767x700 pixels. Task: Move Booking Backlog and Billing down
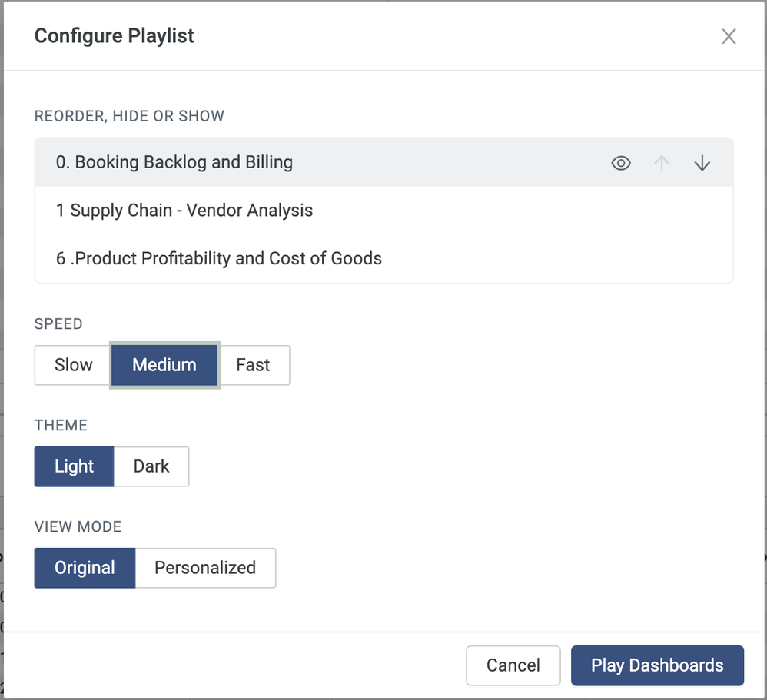(x=702, y=163)
